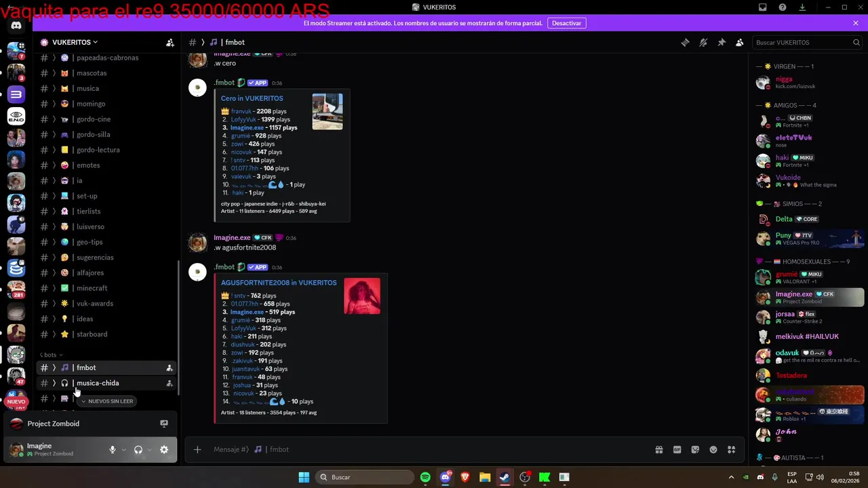Toggle the channel notification bell icon

(703, 42)
